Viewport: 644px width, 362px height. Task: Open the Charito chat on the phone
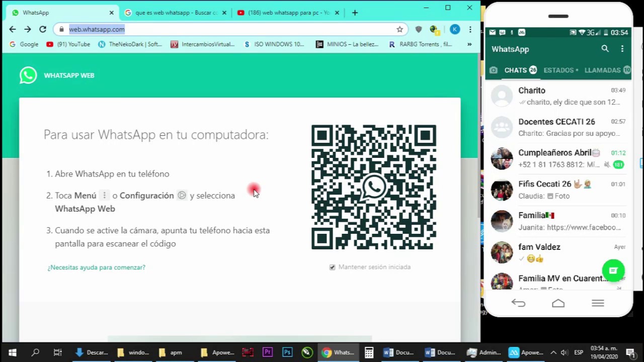[558, 96]
